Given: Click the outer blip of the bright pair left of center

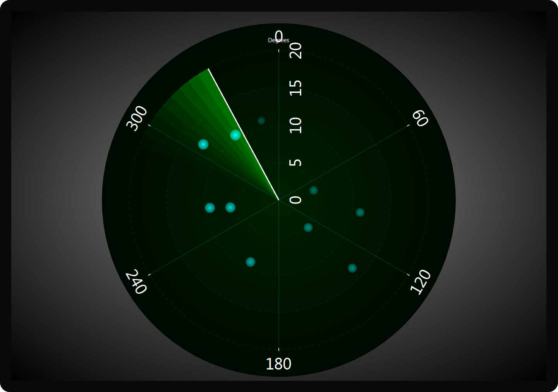Looking at the screenshot, I should (210, 208).
